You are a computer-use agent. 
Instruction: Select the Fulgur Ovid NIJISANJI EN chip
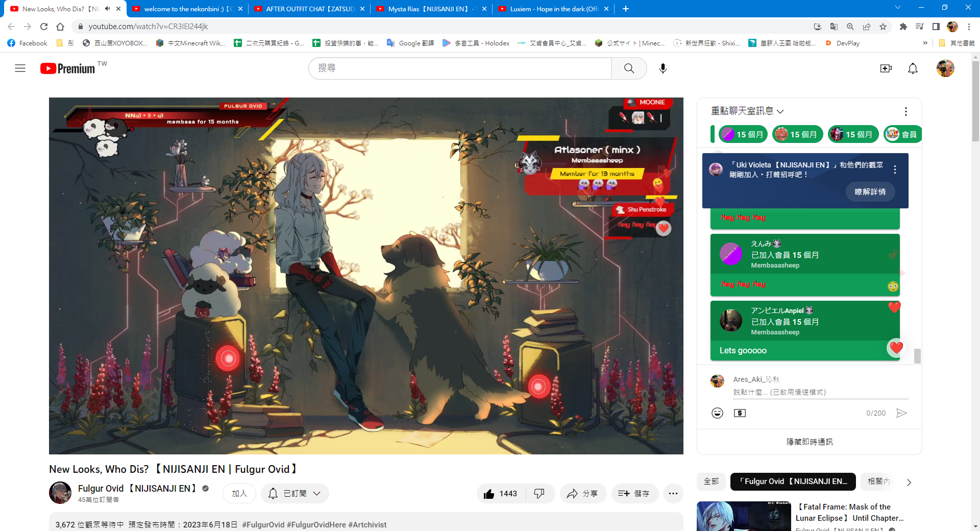point(793,481)
